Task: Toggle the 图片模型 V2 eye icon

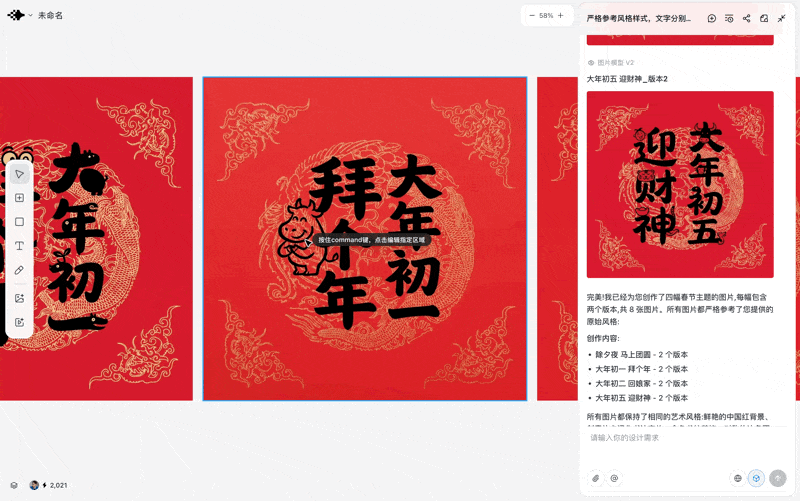Action: click(x=591, y=63)
